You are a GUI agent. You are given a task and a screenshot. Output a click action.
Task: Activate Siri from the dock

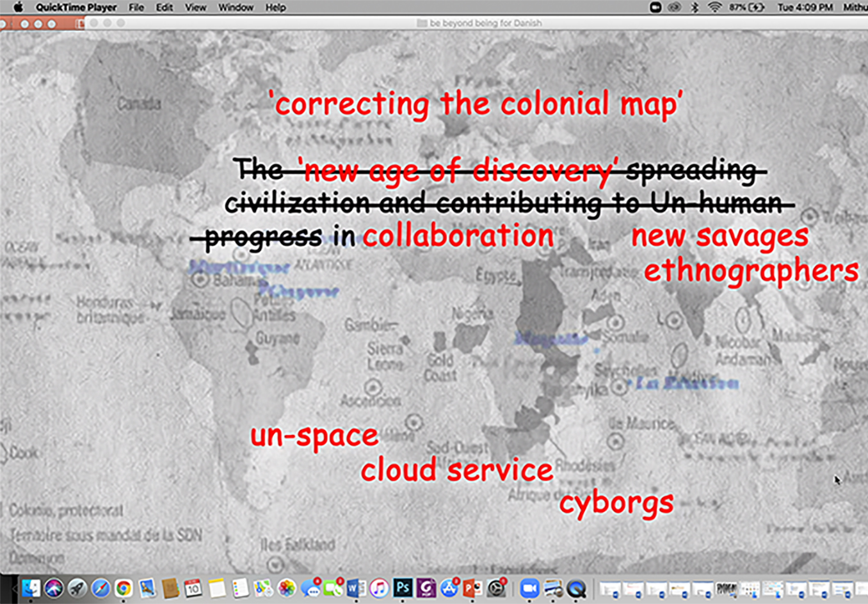(x=54, y=588)
